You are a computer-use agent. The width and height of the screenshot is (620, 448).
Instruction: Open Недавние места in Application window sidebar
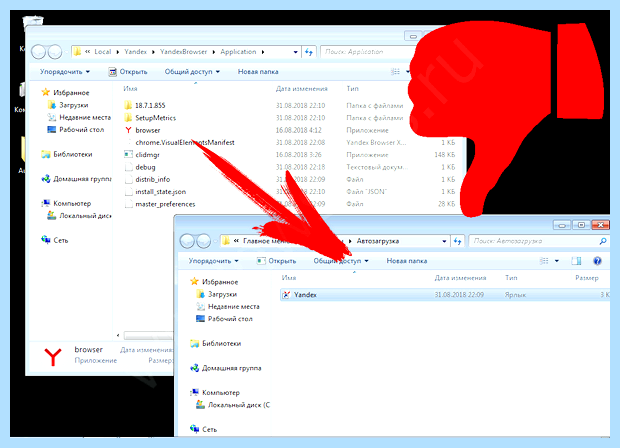coord(79,117)
